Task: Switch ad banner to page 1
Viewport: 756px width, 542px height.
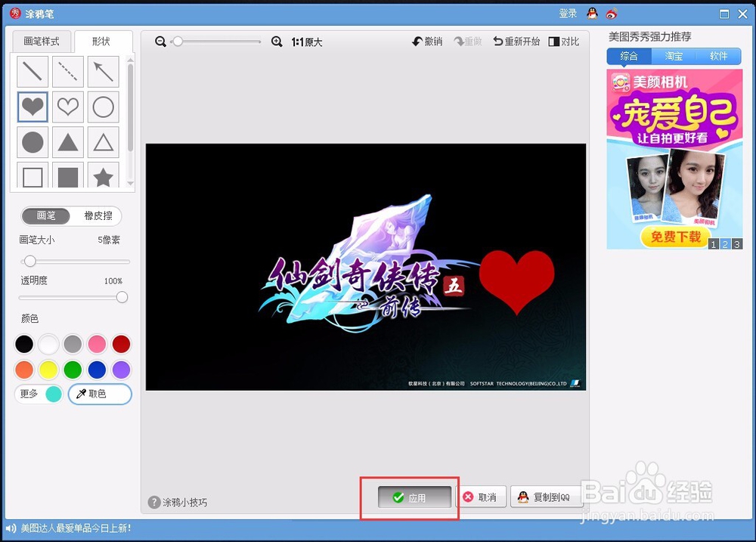Action: [x=714, y=244]
